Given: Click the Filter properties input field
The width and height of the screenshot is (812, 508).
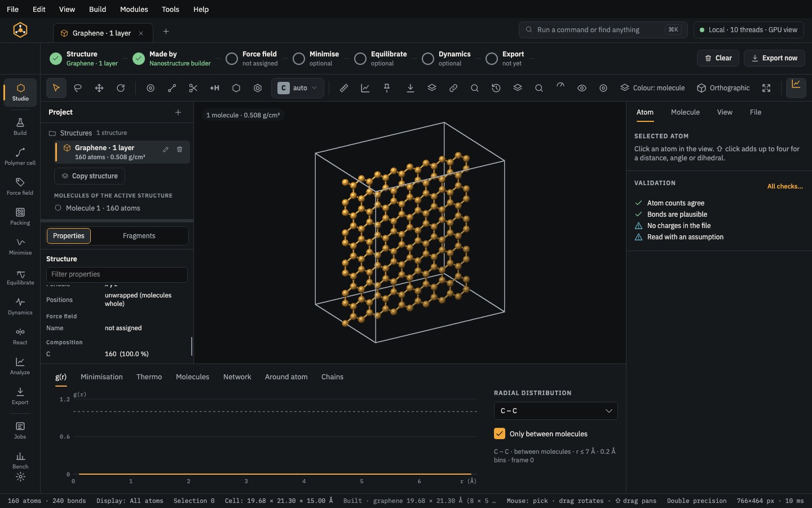Looking at the screenshot, I should [x=117, y=275].
